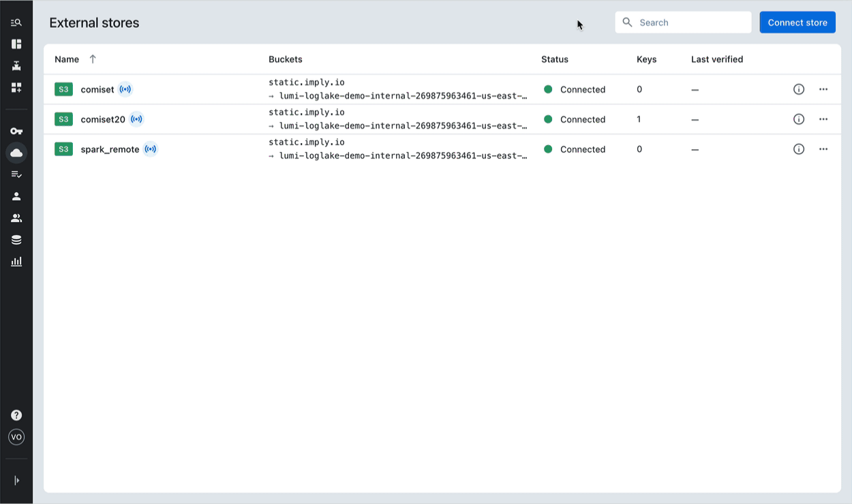This screenshot has width=852, height=504.
Task: Click the S3 badge for comiset20
Action: point(63,119)
